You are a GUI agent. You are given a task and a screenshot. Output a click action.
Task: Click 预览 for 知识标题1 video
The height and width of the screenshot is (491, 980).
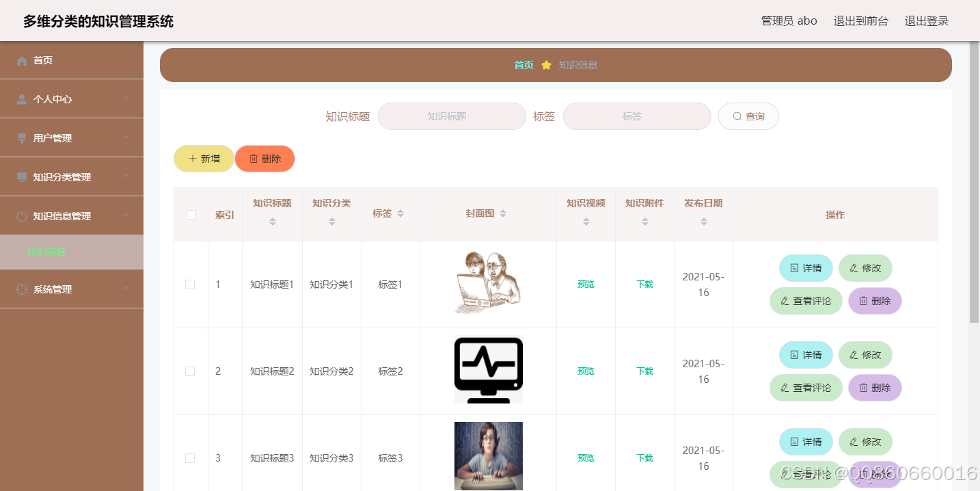click(x=586, y=284)
